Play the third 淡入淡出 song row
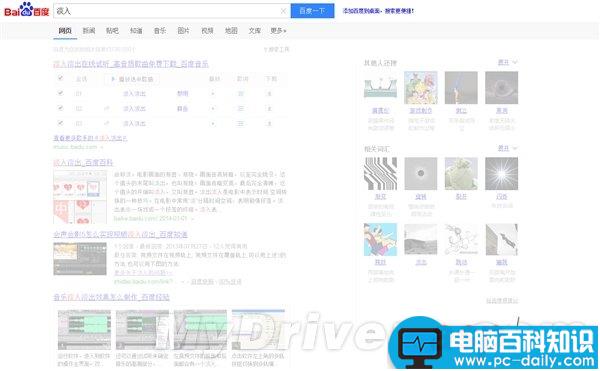Viewport: 600px width, 371px height. [x=213, y=124]
